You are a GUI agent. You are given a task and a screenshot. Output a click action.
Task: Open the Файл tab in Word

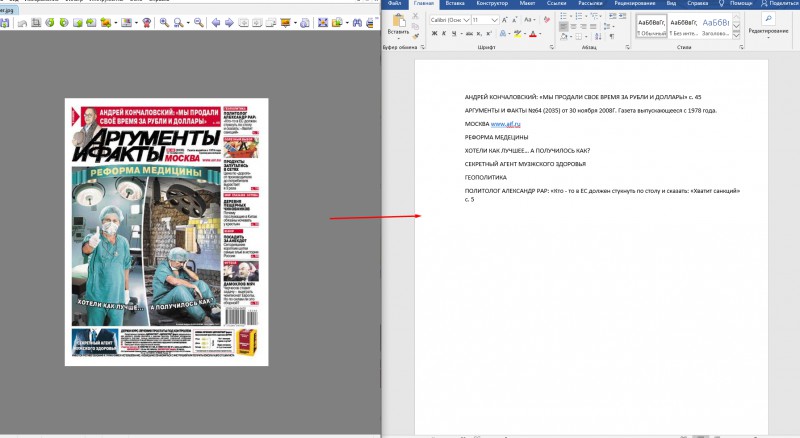point(394,3)
